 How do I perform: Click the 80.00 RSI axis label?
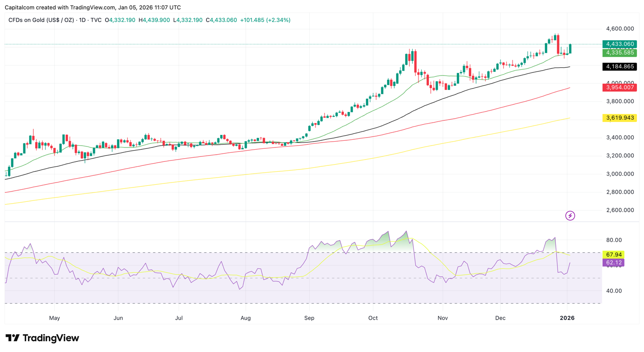614,240
